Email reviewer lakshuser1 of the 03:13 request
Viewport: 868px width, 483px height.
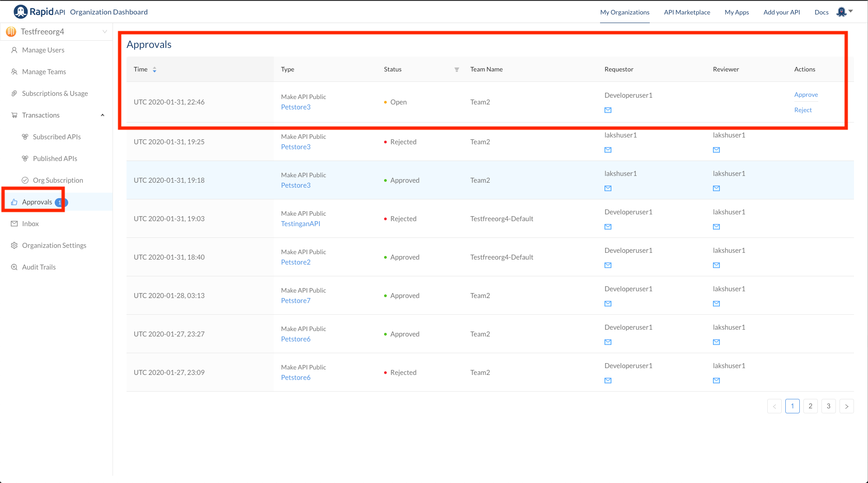717,303
